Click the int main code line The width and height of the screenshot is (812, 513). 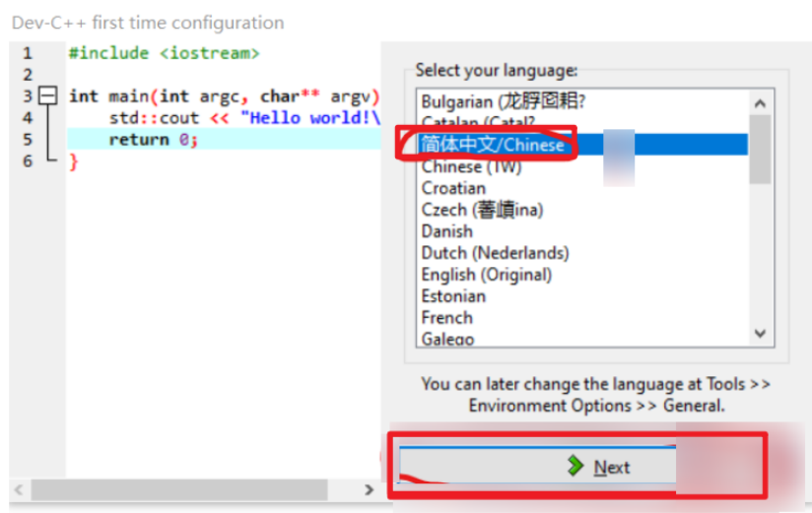(225, 96)
